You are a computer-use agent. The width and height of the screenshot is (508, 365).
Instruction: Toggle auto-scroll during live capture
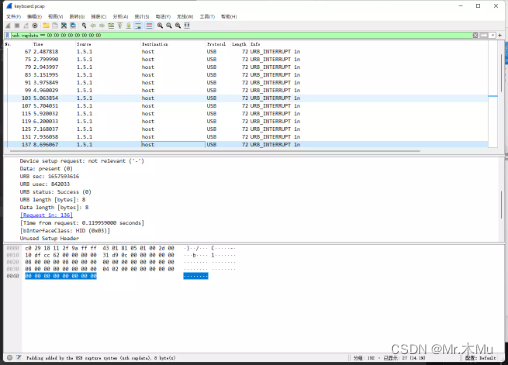pos(138,26)
